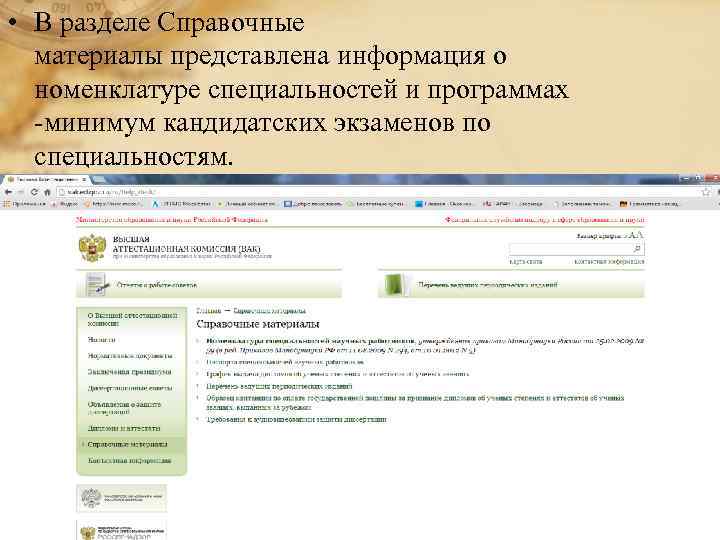
Task: Click the browser forward arrow
Action: point(21,192)
